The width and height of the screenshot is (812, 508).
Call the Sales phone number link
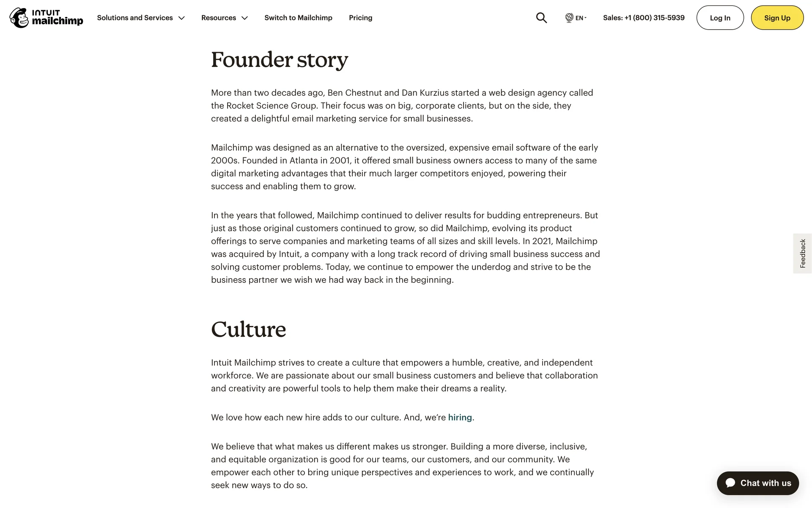pyautogui.click(x=644, y=18)
